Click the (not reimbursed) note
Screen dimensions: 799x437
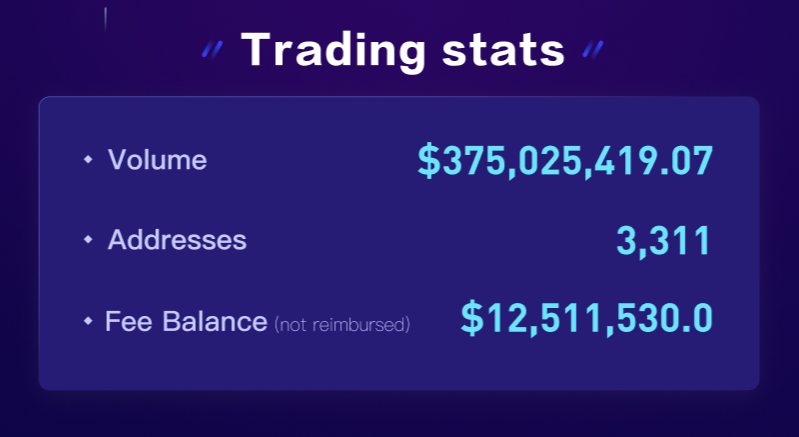342,324
